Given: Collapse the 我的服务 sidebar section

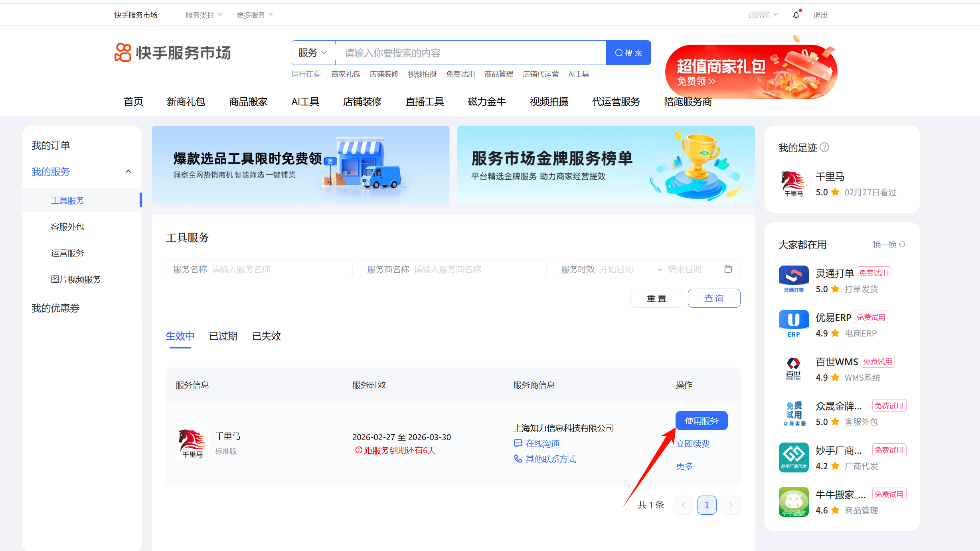Looking at the screenshot, I should point(128,172).
